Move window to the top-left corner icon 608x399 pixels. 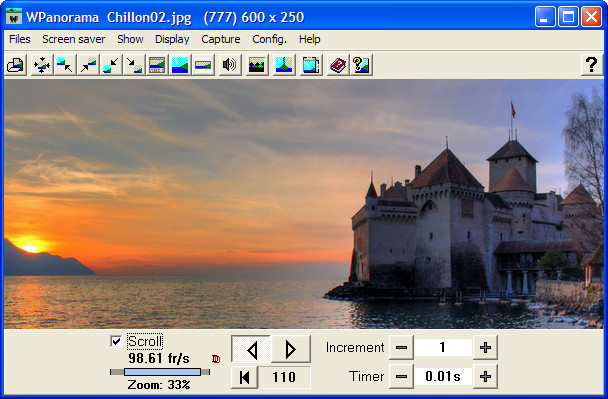point(64,65)
